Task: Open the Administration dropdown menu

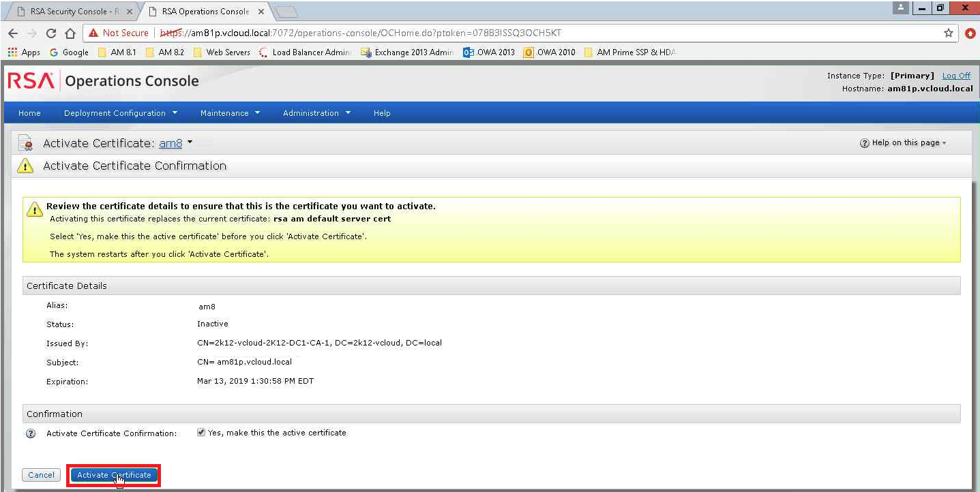Action: tap(316, 113)
